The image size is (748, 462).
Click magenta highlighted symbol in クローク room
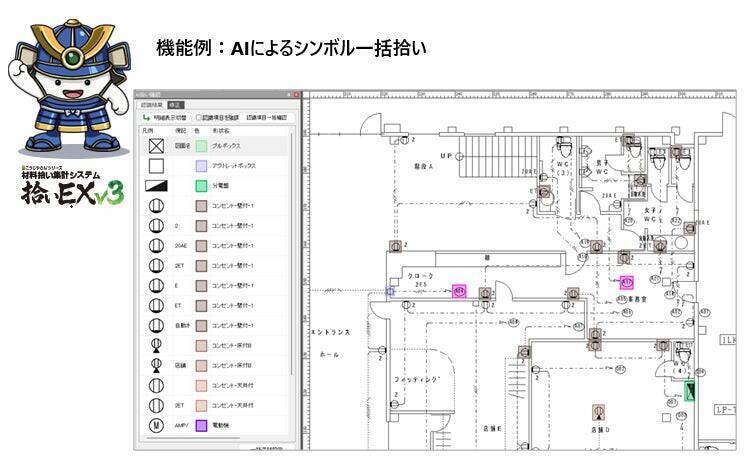[459, 291]
